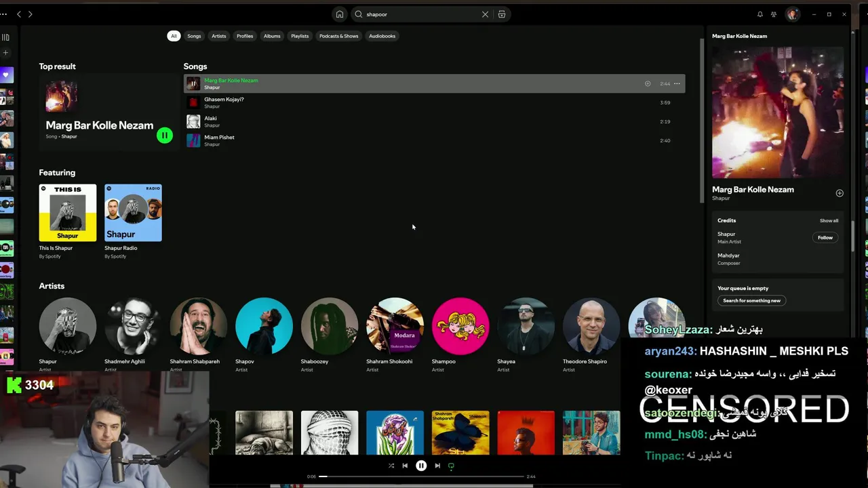The image size is (868, 488).
Task: Open the user profile avatar
Action: click(x=793, y=14)
